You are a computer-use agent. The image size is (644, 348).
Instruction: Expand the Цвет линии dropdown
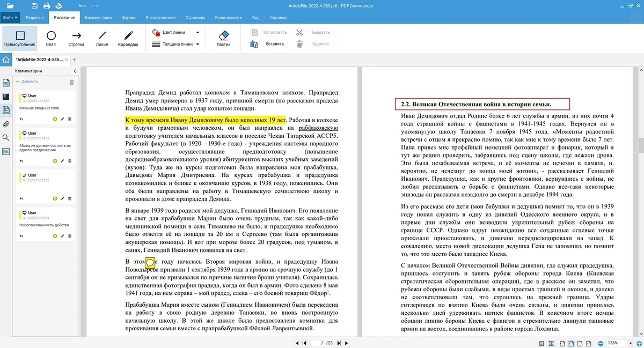197,32
